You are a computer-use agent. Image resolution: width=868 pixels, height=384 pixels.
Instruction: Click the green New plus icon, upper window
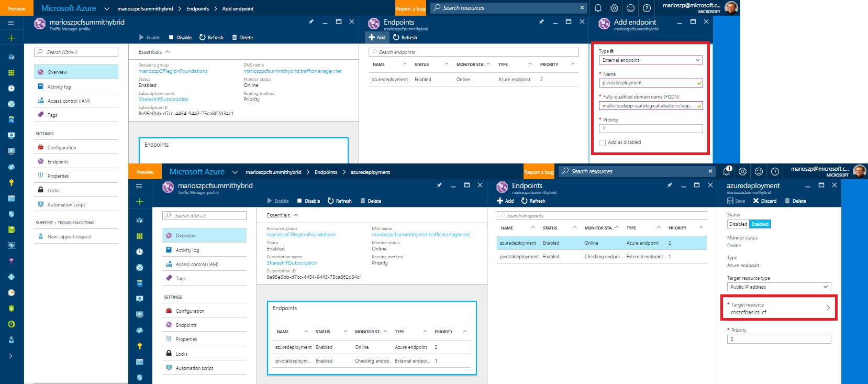(11, 38)
